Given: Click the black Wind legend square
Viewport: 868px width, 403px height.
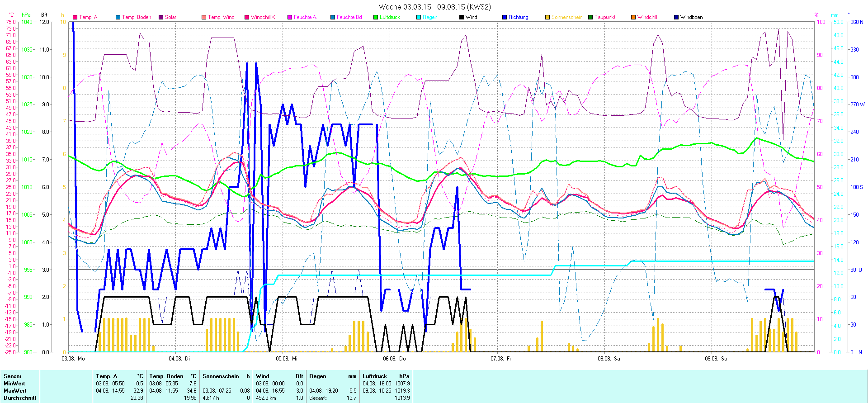Looking at the screenshot, I should 462,17.
